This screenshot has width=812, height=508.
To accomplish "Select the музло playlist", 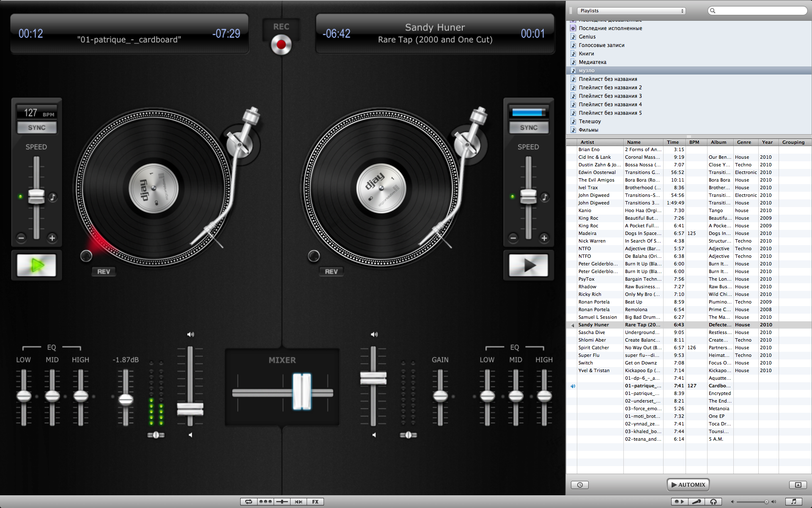I will (689, 71).
